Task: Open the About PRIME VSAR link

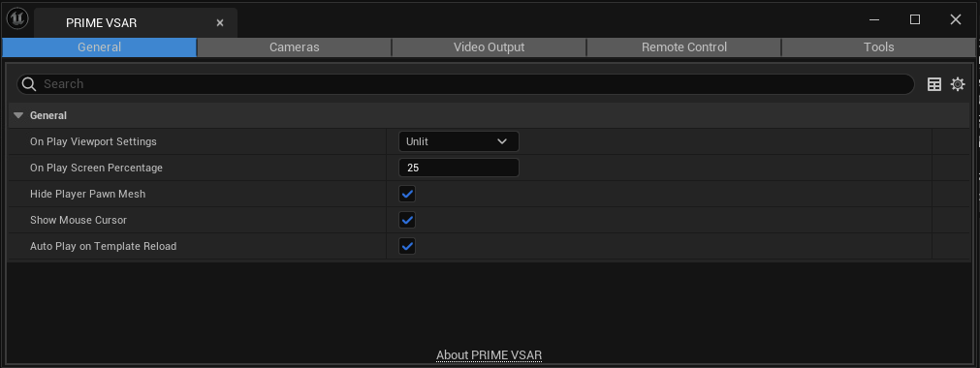Action: 489,355
